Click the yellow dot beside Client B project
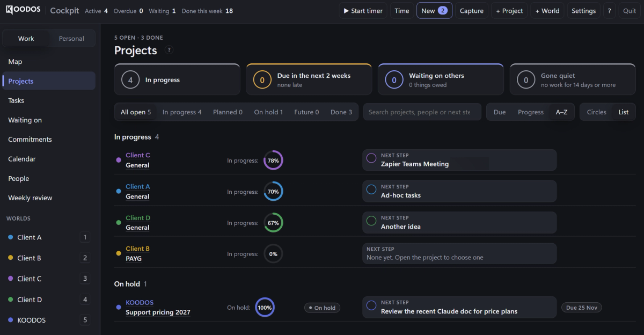Image resolution: width=644 pixels, height=335 pixels. tap(119, 253)
